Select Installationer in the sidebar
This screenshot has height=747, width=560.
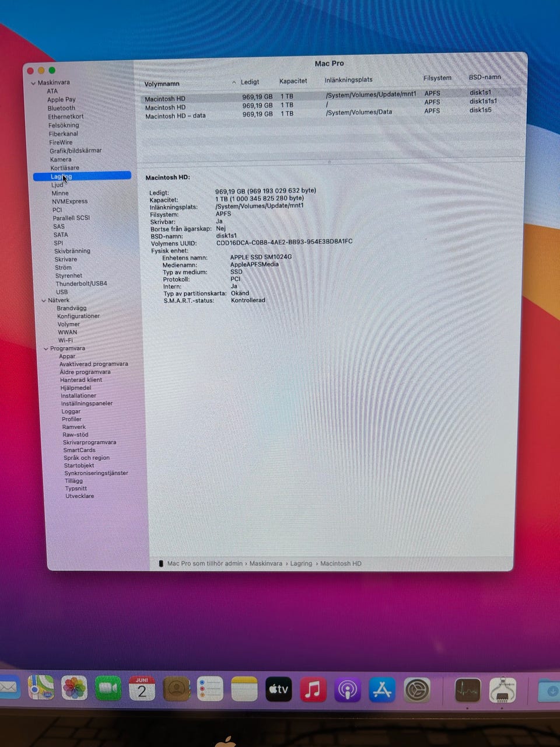point(79,396)
